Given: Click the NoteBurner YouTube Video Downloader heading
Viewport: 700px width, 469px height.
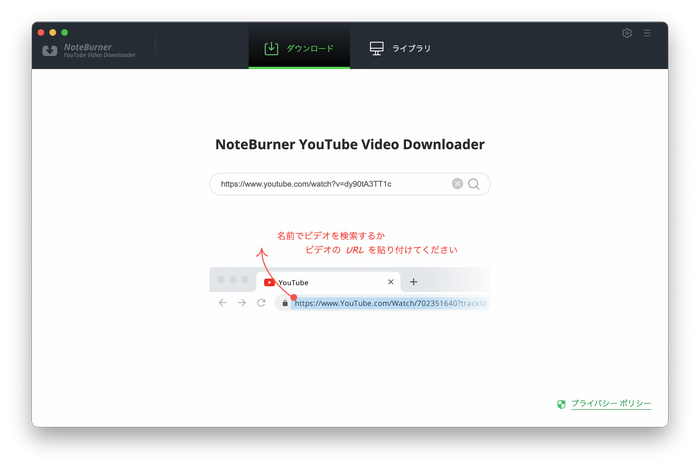Looking at the screenshot, I should click(350, 145).
